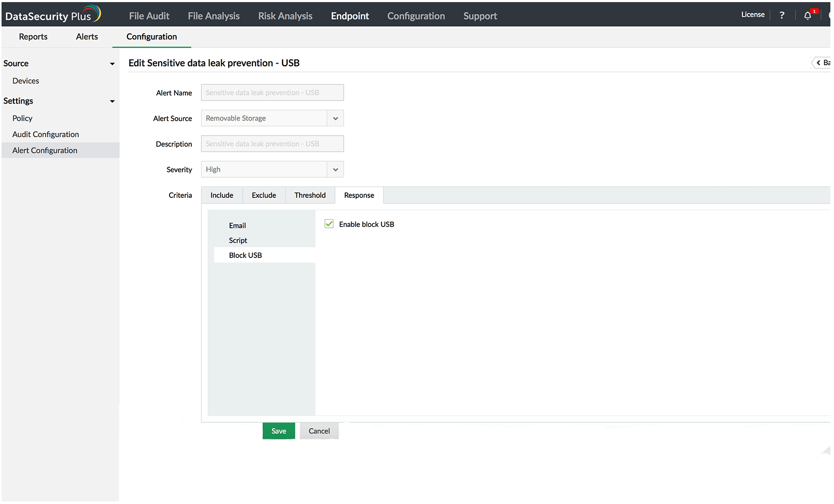Screen dimensions: 834x504
Task: Open Audit Configuration in the sidebar
Action: (x=46, y=134)
